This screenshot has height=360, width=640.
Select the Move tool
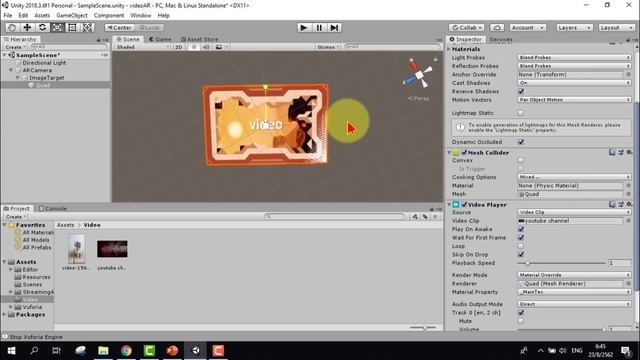tap(27, 27)
